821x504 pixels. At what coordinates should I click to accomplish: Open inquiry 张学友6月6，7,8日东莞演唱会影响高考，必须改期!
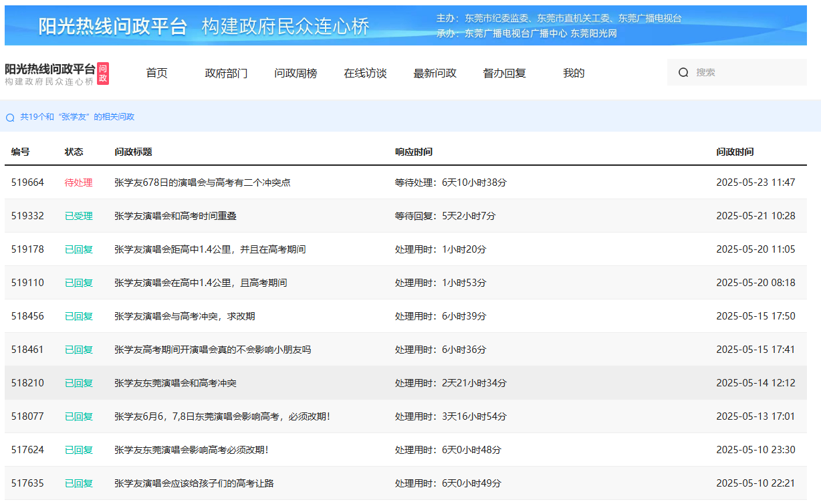(x=222, y=416)
